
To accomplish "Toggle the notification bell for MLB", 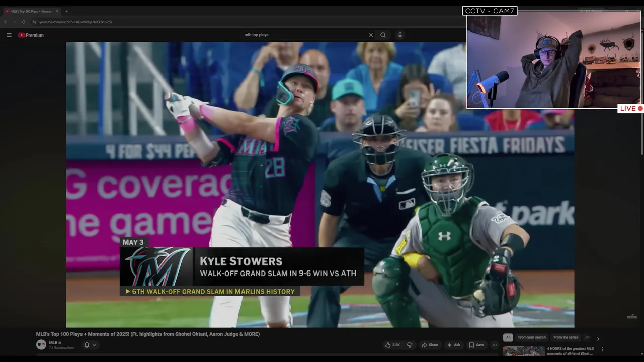I will pos(87,345).
